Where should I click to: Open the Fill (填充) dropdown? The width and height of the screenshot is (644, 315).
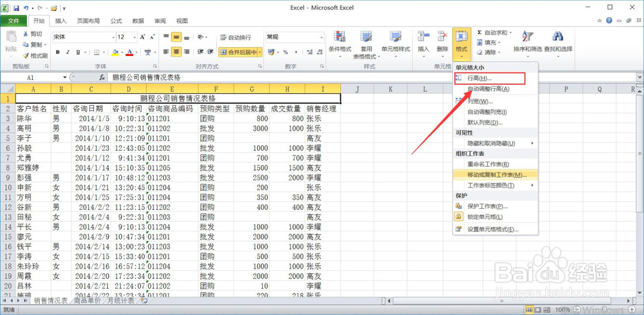[489, 43]
